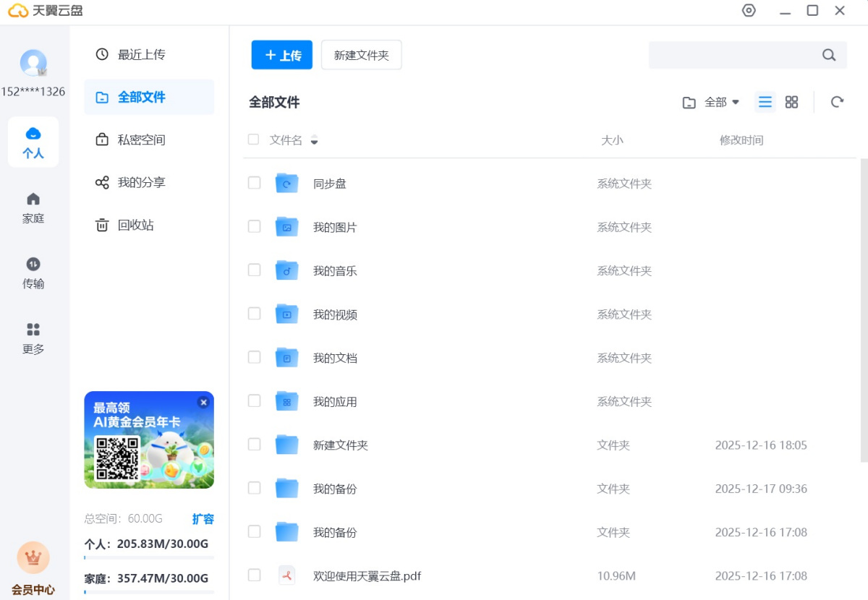Screen dimensions: 868x600
Task: Switch to grid view layout
Action: [791, 102]
